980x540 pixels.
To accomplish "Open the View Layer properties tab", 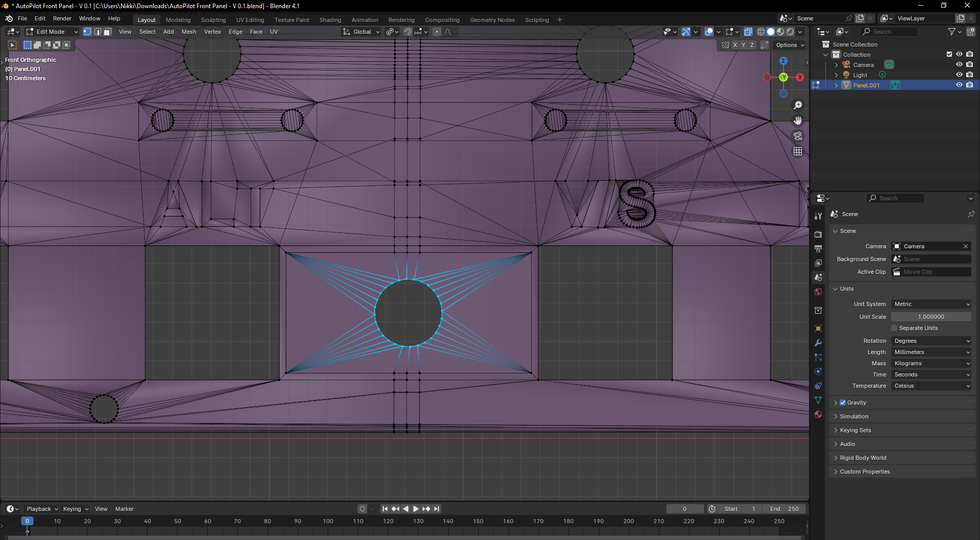I will 818,263.
